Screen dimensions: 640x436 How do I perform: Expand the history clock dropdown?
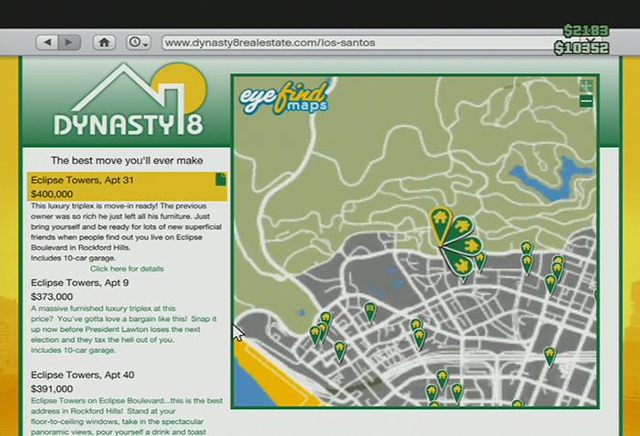coord(138,42)
